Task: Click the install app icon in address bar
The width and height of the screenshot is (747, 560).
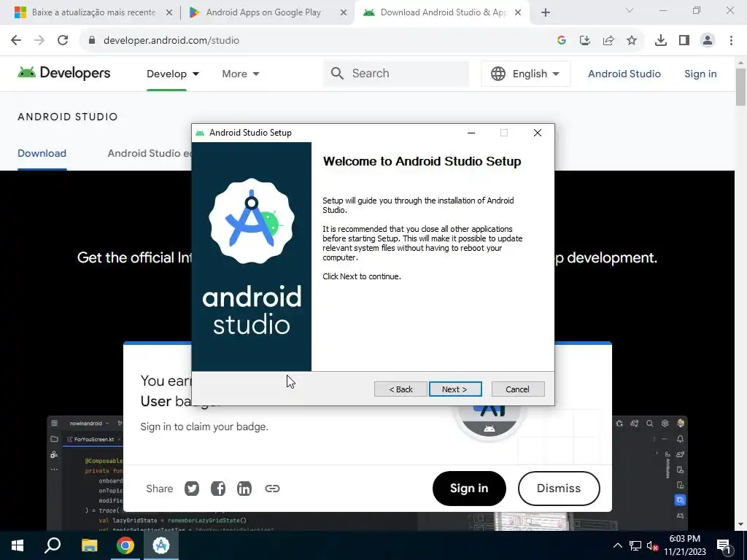Action: coord(585,41)
